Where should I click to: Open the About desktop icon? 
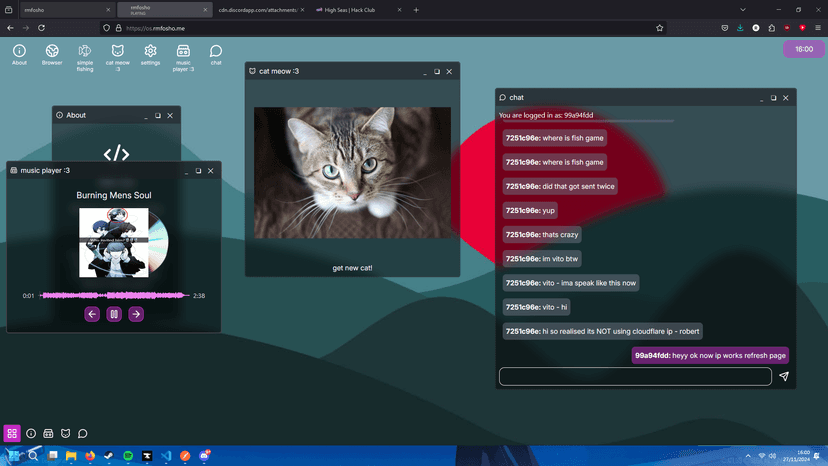(x=19, y=54)
